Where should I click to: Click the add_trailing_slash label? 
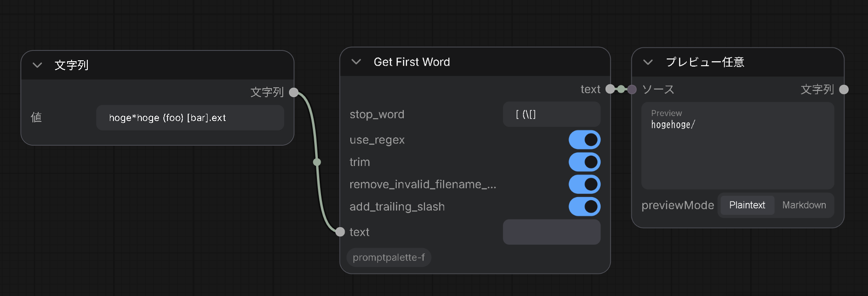point(397,206)
